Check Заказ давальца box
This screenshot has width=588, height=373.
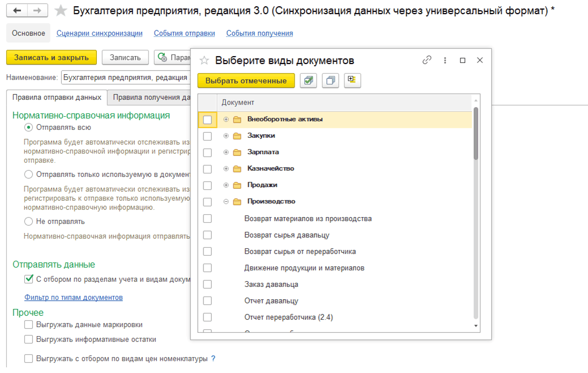coord(207,285)
